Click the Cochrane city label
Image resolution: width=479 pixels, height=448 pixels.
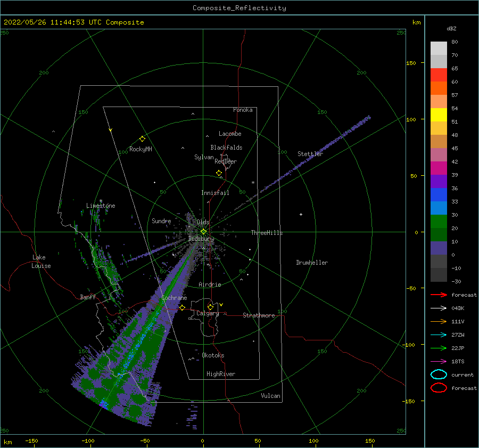(x=174, y=298)
